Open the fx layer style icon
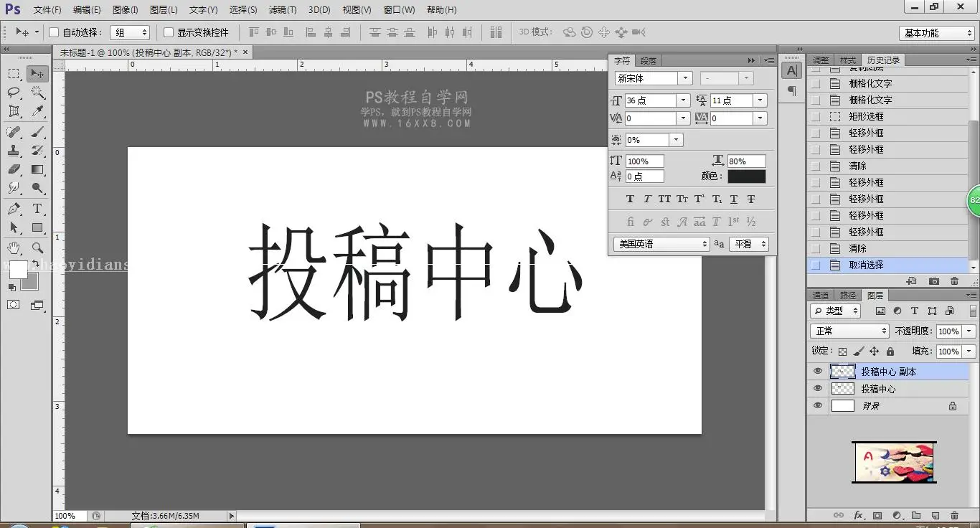This screenshot has height=528, width=980. coord(858,515)
